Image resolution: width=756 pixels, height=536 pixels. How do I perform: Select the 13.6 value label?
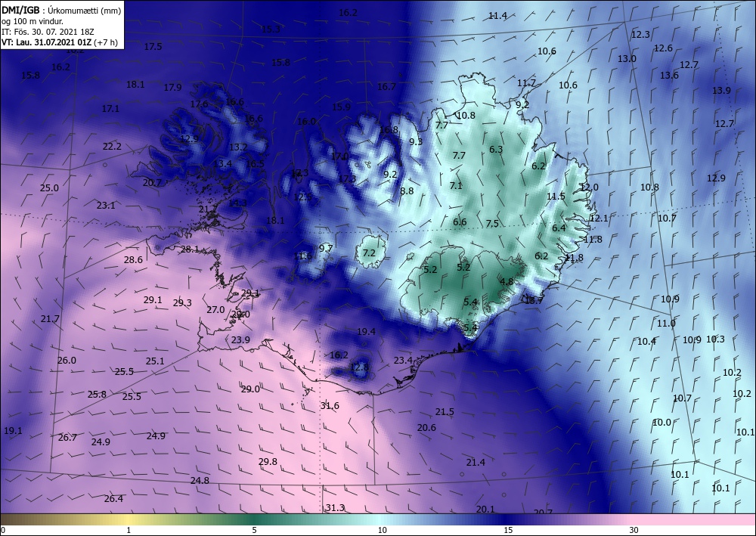point(669,75)
